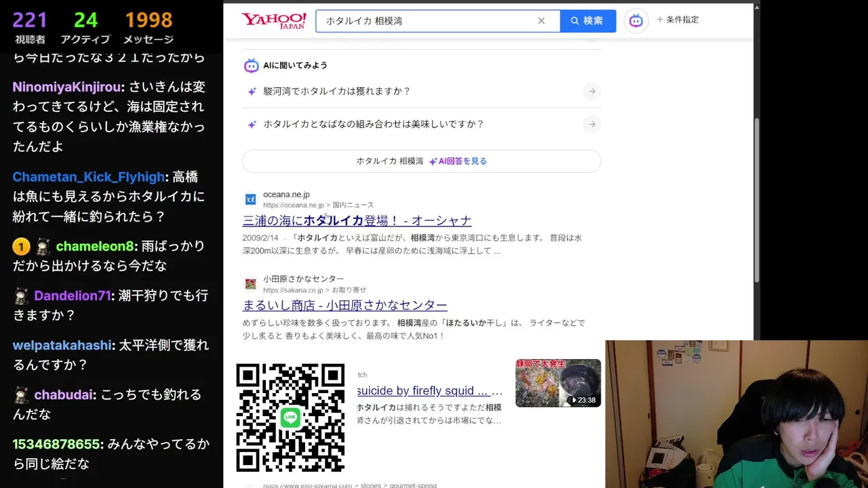This screenshot has height=488, width=868.
Task: Click the username Chametan_Kick_Flyhigh in chat
Action: point(88,177)
